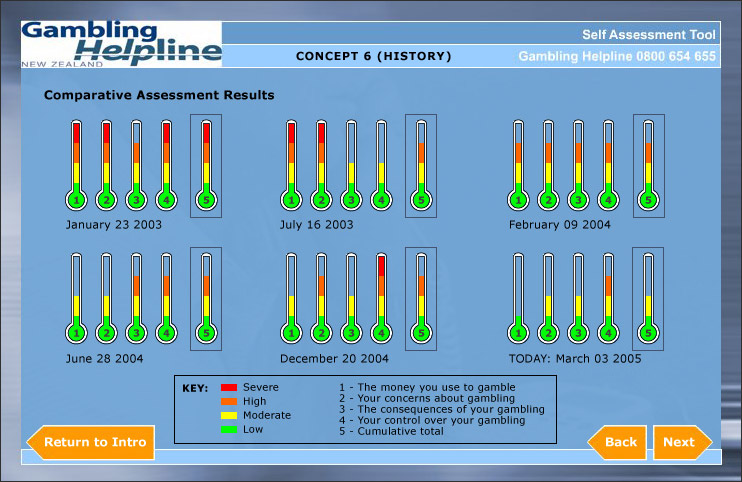Screen dimensions: 742x482
Task: Go to the Next page
Action: [x=681, y=442]
